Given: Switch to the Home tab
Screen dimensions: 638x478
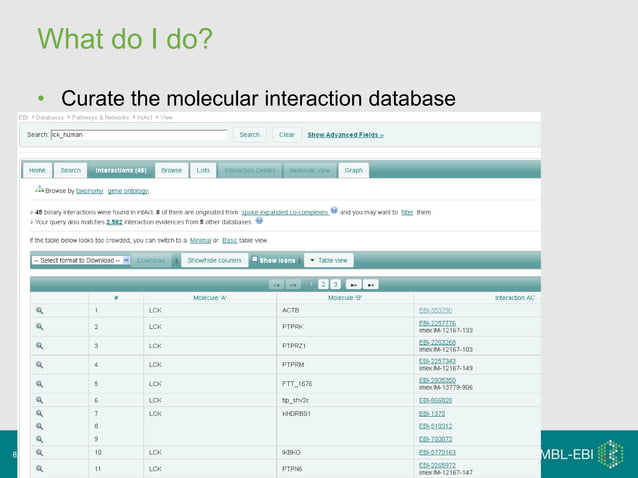Looking at the screenshot, I should (x=37, y=170).
